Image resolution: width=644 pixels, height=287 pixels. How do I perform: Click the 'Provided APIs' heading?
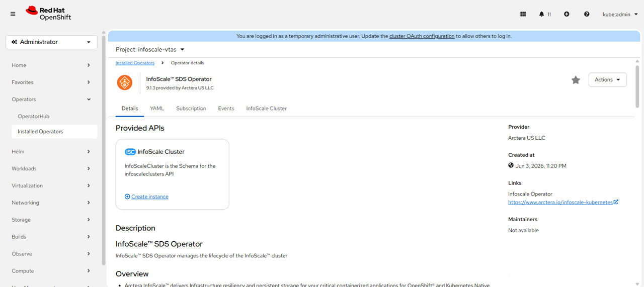(140, 128)
